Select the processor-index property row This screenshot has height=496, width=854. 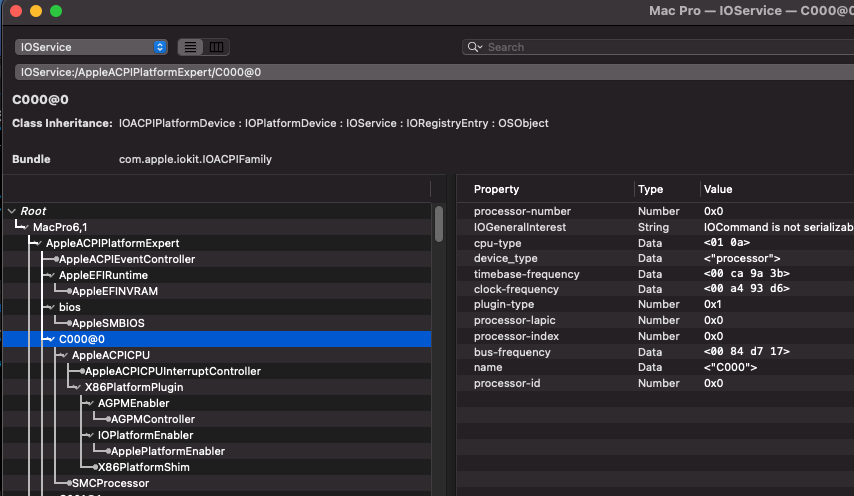655,336
